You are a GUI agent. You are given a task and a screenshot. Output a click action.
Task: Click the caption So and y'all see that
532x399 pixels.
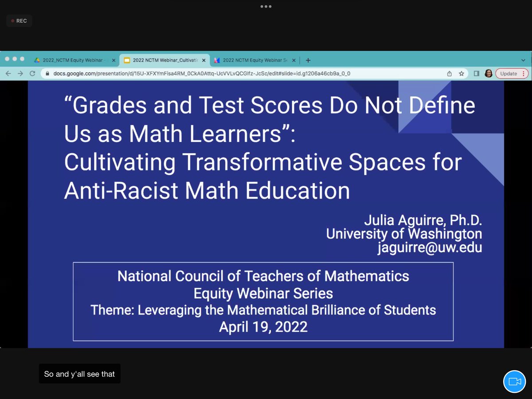[79, 374]
